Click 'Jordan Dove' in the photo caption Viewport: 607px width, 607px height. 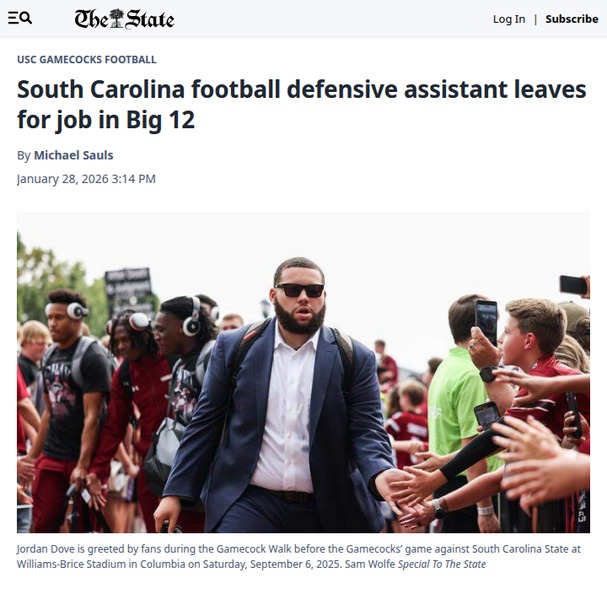[45, 550]
